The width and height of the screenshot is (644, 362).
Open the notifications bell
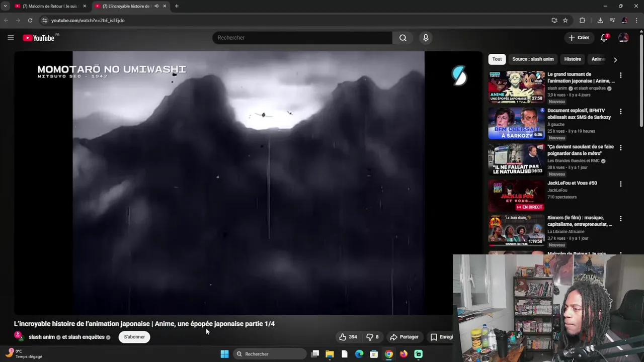click(604, 38)
